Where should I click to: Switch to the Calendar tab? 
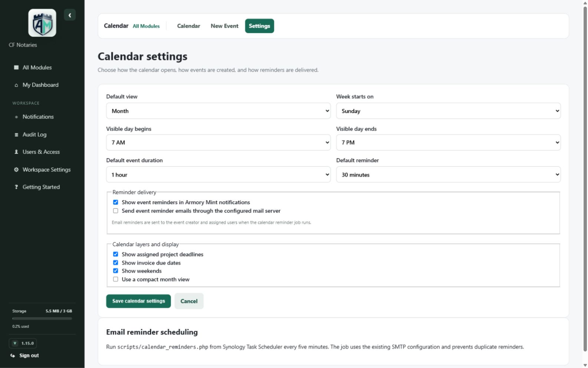tap(188, 26)
